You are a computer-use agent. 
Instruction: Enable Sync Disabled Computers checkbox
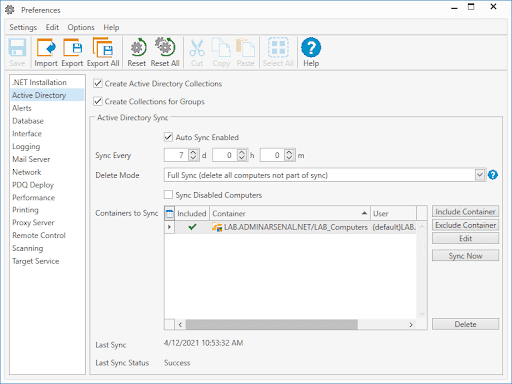point(168,195)
